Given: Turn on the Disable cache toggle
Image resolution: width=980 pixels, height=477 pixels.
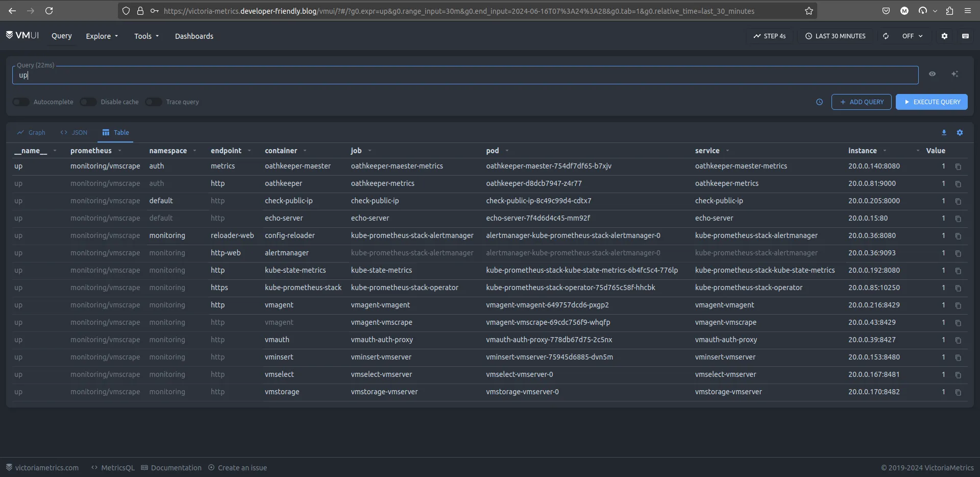Looking at the screenshot, I should coord(88,102).
